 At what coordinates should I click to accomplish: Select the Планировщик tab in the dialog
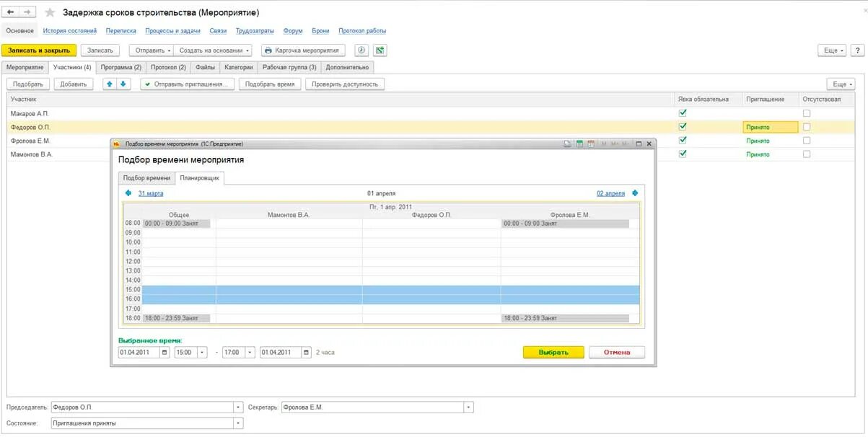(x=200, y=177)
